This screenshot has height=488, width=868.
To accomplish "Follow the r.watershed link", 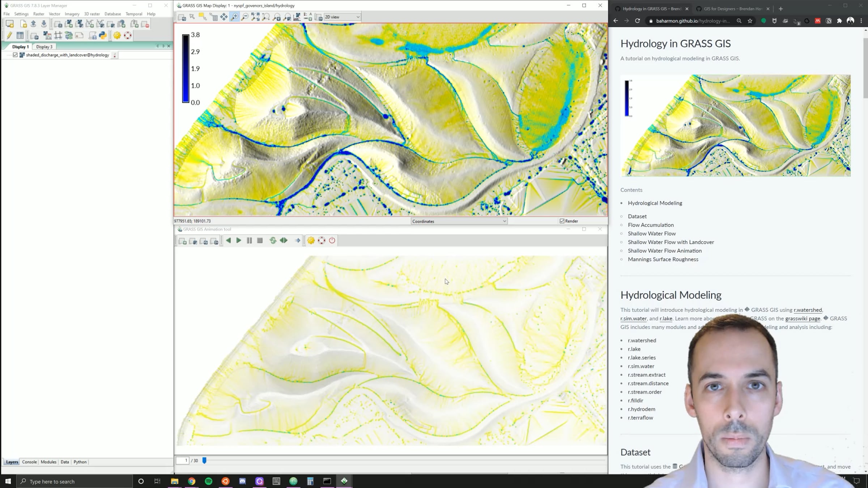I will pyautogui.click(x=808, y=310).
